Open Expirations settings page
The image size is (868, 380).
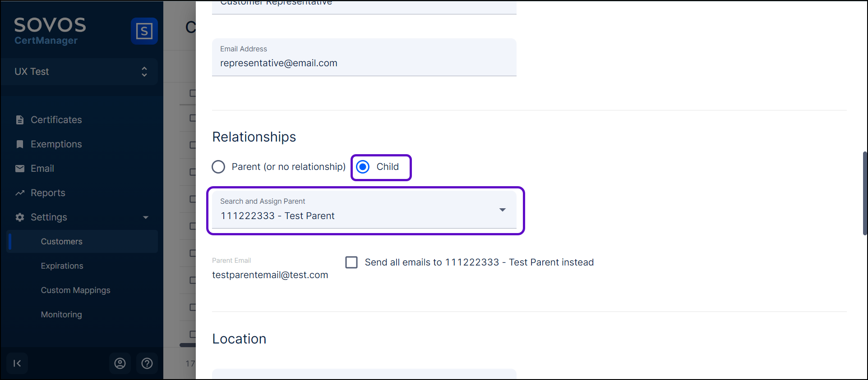[x=62, y=266]
